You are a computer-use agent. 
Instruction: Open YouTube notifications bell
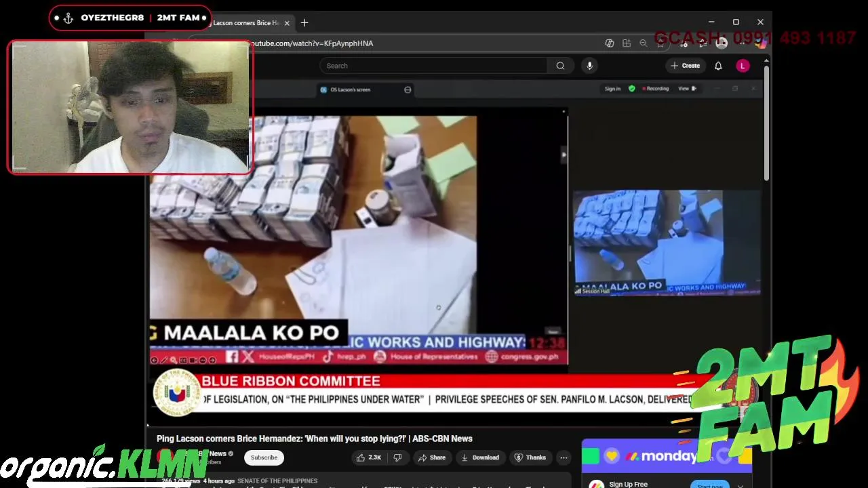click(718, 66)
